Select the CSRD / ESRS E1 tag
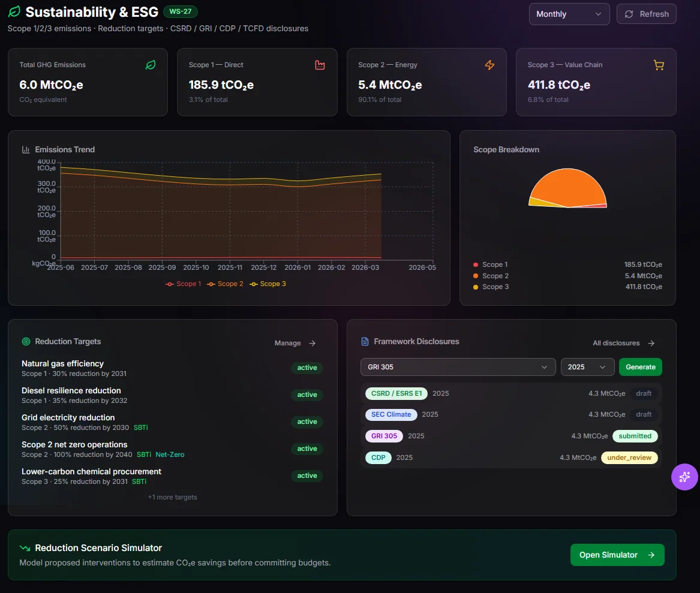 coord(396,393)
